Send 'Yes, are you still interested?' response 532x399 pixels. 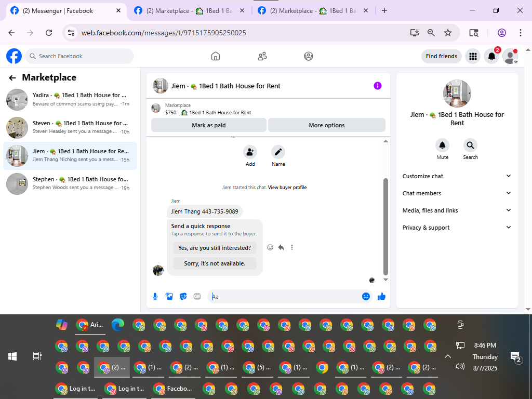[x=215, y=248]
